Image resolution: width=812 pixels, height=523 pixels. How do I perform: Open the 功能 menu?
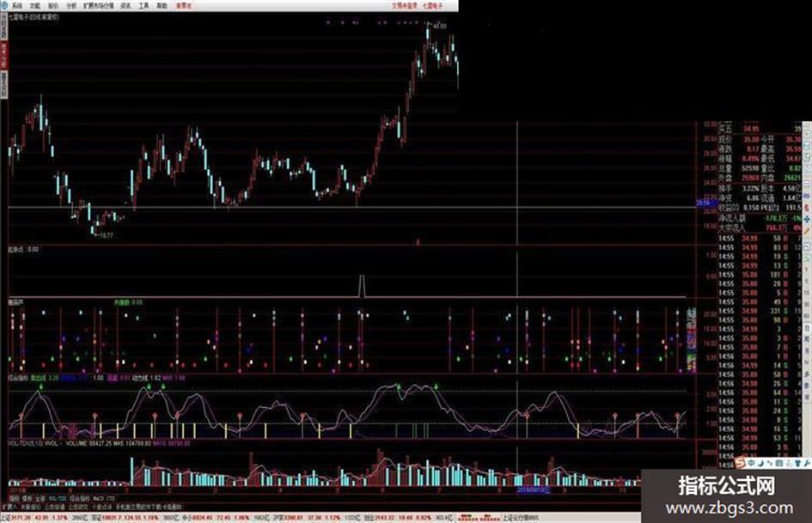35,6
